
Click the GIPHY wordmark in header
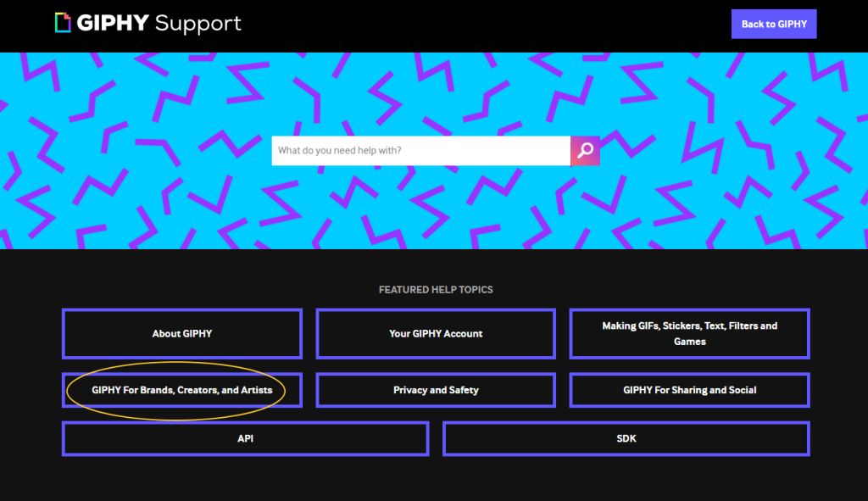pos(113,24)
